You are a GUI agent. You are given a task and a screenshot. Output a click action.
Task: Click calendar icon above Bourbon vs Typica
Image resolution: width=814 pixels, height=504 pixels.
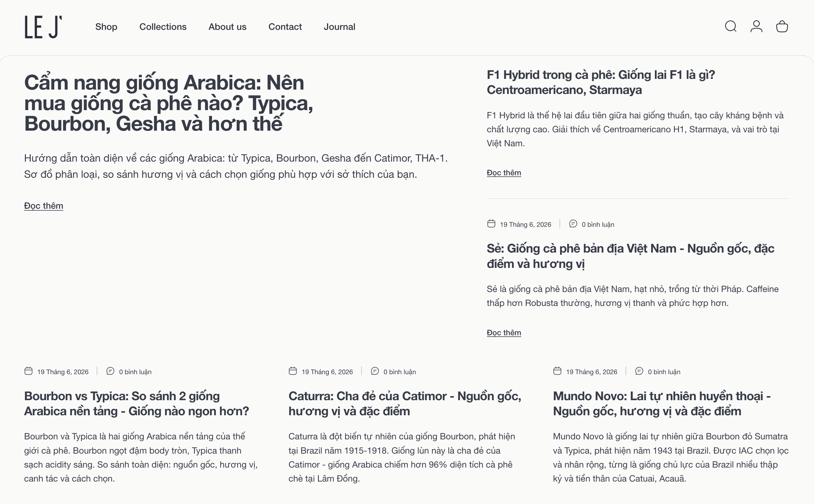[x=28, y=371]
